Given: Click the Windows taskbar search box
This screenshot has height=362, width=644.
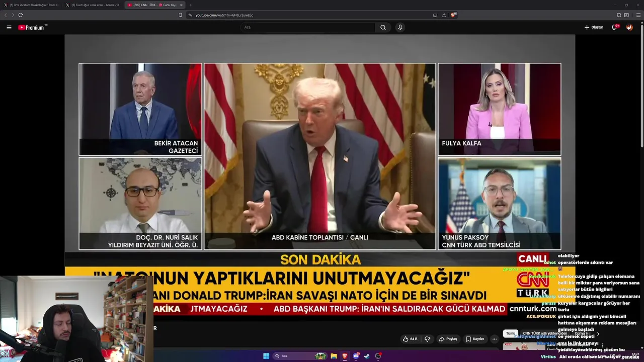Looking at the screenshot, I should click(x=300, y=356).
